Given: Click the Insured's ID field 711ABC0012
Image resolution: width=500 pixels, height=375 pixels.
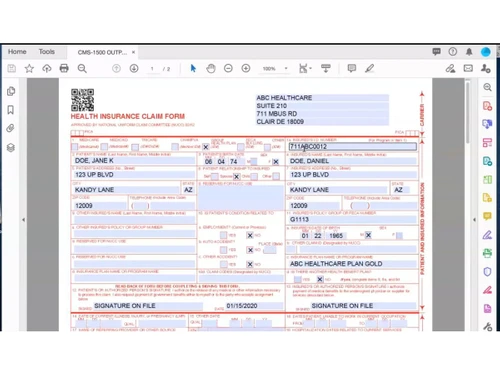Looking at the screenshot, I should 352,147.
